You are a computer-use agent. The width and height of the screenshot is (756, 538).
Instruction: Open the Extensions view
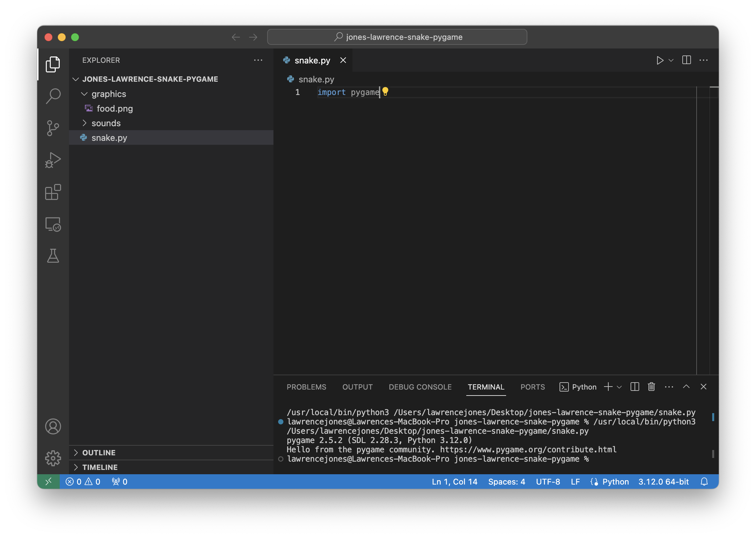click(53, 192)
